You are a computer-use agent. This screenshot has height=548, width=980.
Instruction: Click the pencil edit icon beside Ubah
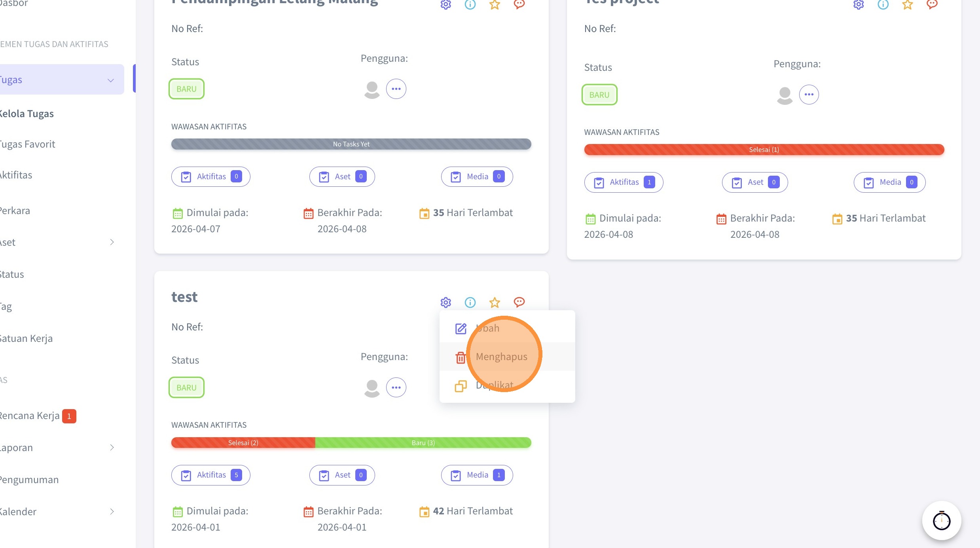461,328
